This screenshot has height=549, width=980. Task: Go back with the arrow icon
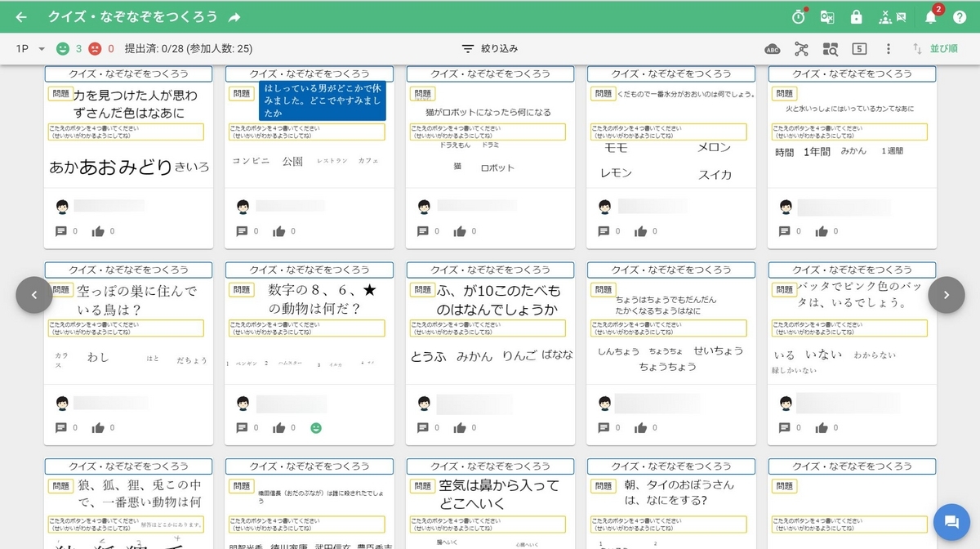coord(21,16)
